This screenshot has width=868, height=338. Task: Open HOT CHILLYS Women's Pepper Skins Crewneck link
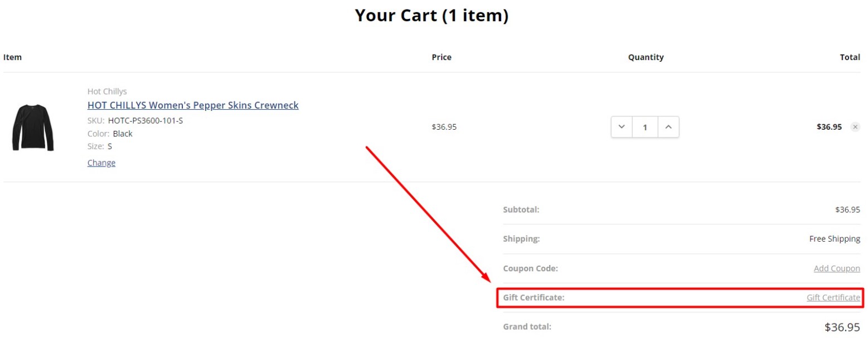point(193,105)
